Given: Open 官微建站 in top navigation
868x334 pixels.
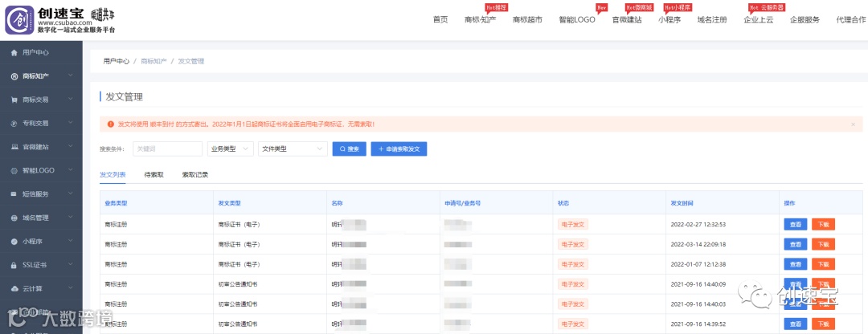Looking at the screenshot, I should pyautogui.click(x=627, y=20).
